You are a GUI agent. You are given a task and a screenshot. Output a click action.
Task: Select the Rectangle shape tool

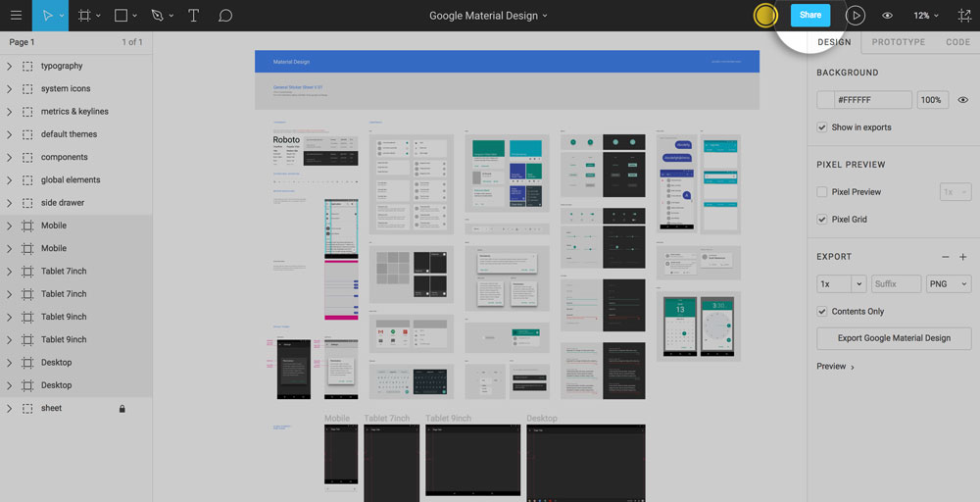[122, 16]
